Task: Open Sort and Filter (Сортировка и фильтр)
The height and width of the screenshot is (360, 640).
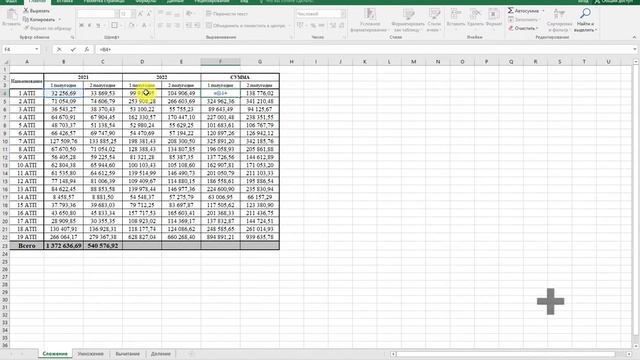Action: [x=559, y=20]
